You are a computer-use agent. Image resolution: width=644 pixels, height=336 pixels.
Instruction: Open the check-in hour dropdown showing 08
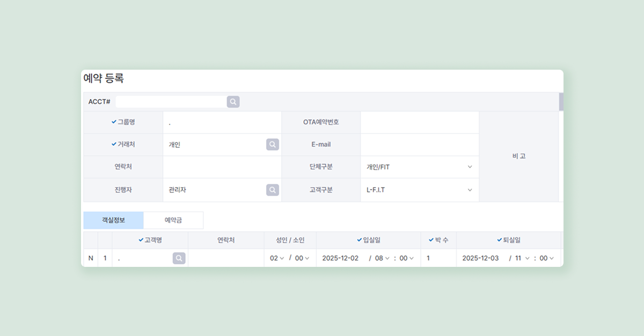382,258
